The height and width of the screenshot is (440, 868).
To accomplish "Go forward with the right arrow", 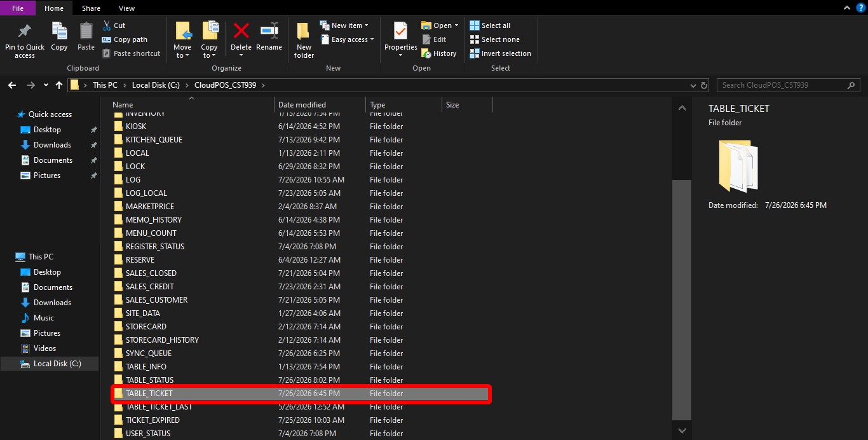I will pyautogui.click(x=31, y=85).
